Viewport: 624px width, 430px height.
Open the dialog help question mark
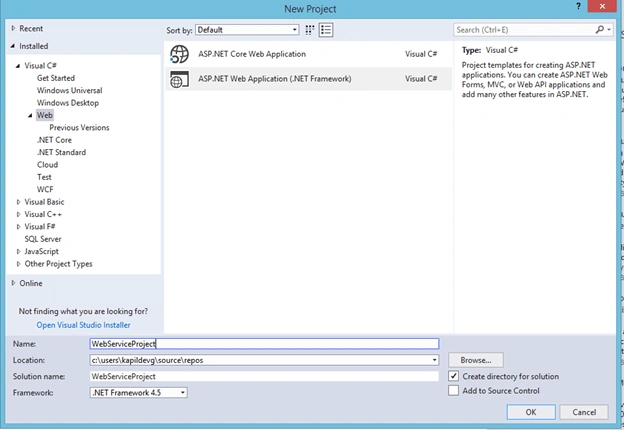578,6
